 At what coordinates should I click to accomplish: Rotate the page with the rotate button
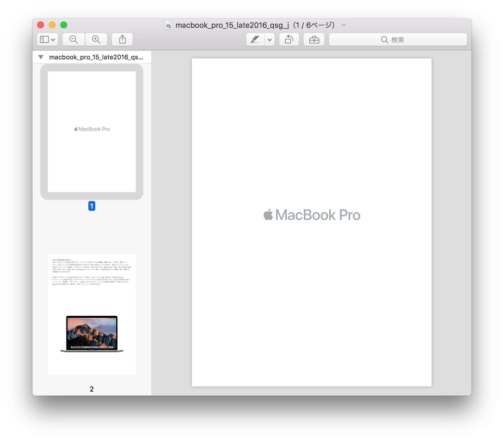pos(289,39)
